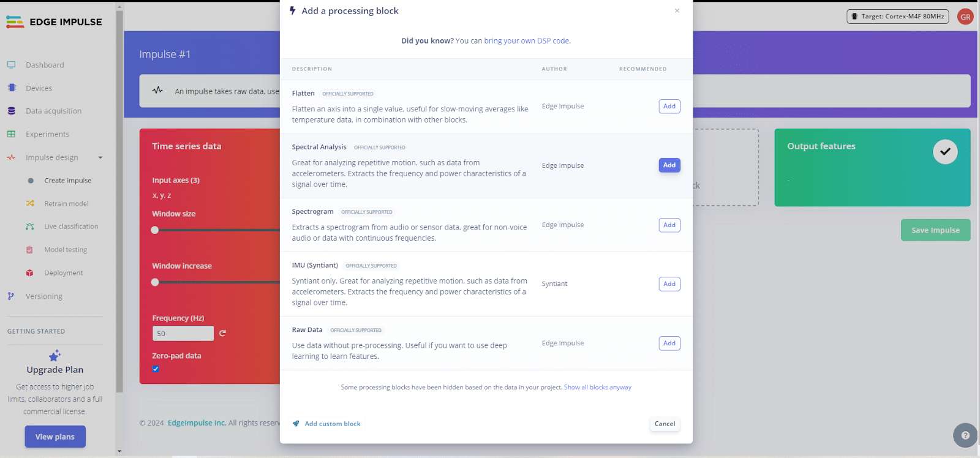Click the Experiments grid icon
980x458 pixels.
click(11, 134)
